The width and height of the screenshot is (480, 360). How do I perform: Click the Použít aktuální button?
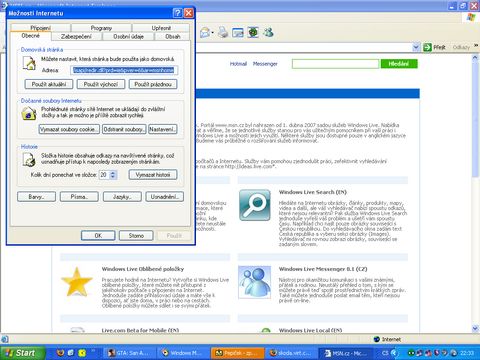[49, 84]
